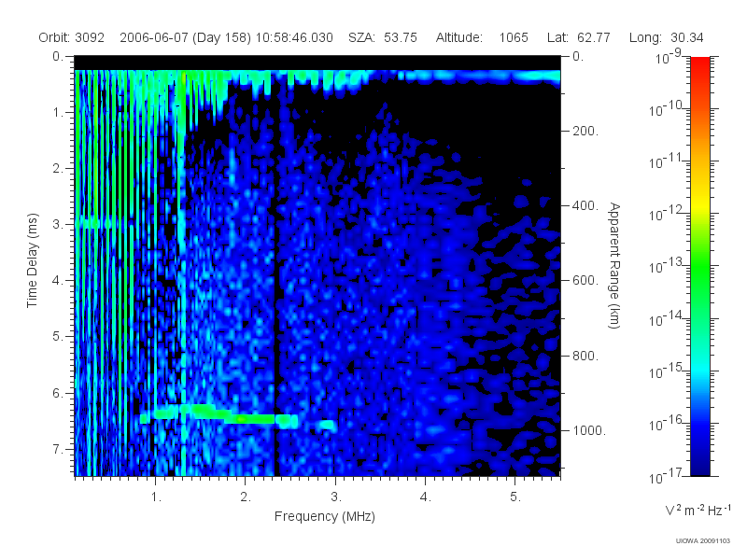Screen dimensions: 747x560
Task: Click the SZA: 53.75 value
Action: click(x=383, y=37)
